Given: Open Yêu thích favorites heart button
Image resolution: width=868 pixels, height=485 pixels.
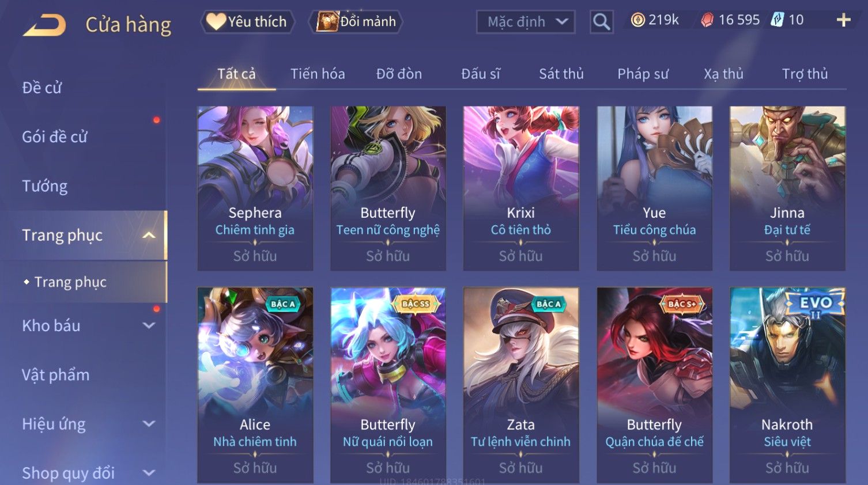Looking at the screenshot, I should coord(247,22).
